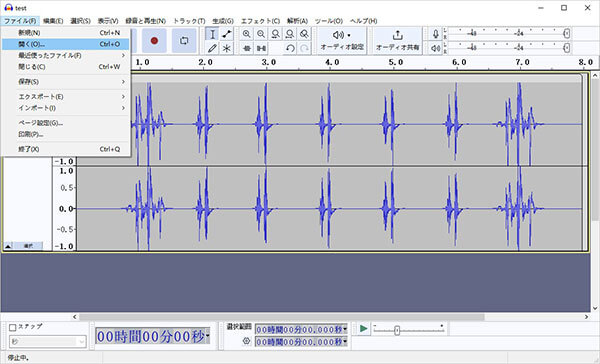Click the status text 停止中
Screen dimensions: 600x364
(x=18, y=358)
